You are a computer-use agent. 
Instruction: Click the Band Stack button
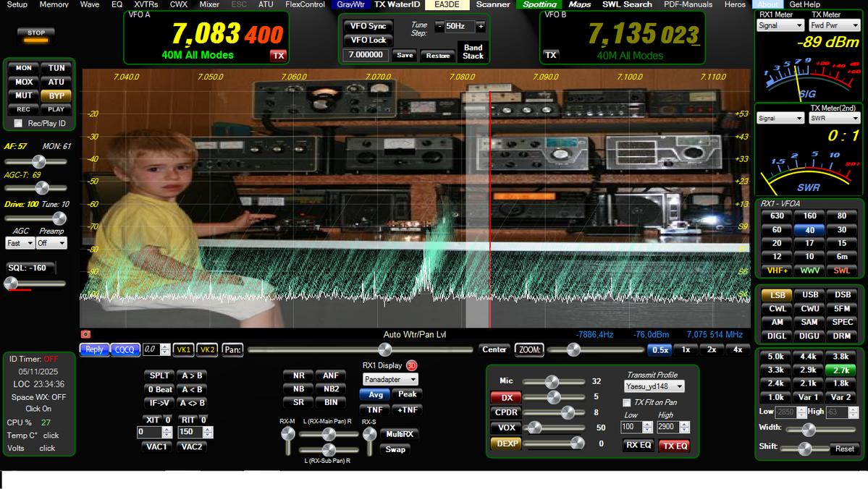(473, 51)
